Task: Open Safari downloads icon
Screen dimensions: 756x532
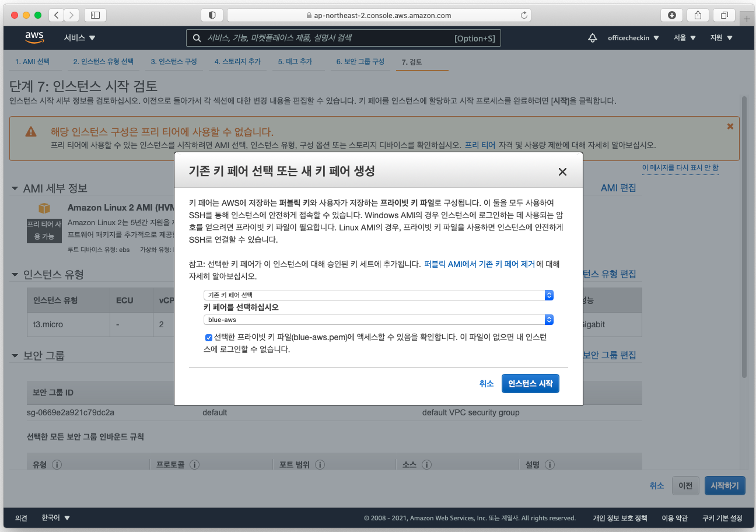Action: tap(671, 15)
